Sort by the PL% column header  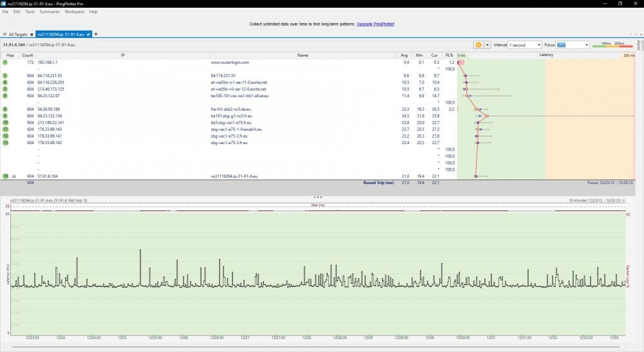pyautogui.click(x=450, y=55)
